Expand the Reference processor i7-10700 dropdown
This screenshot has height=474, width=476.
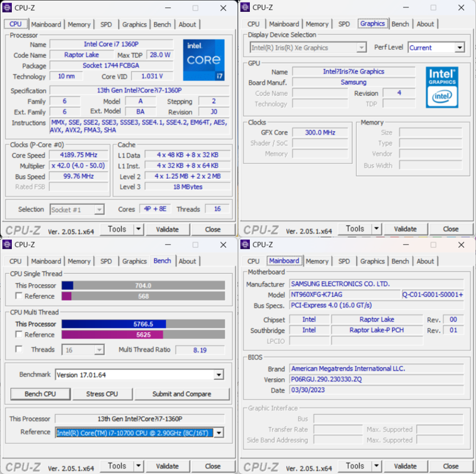(218, 433)
